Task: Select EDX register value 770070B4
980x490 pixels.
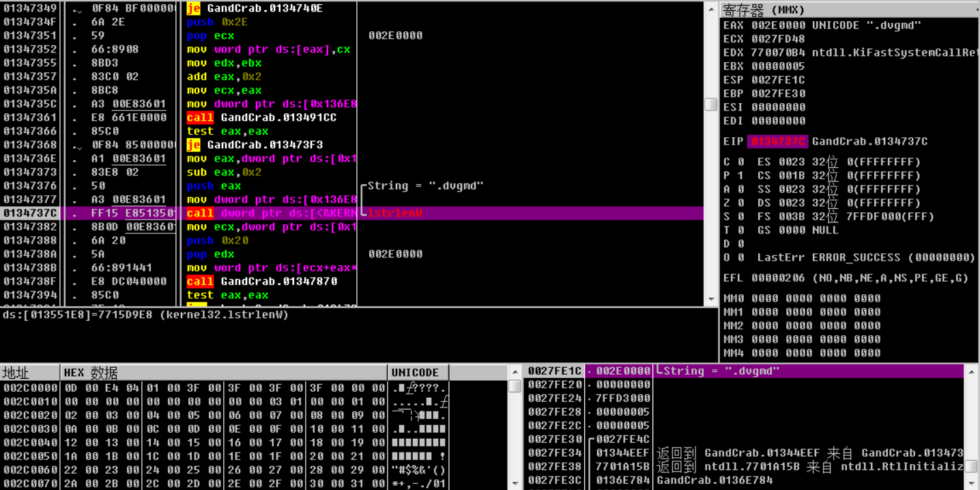Action: pyautogui.click(x=779, y=53)
